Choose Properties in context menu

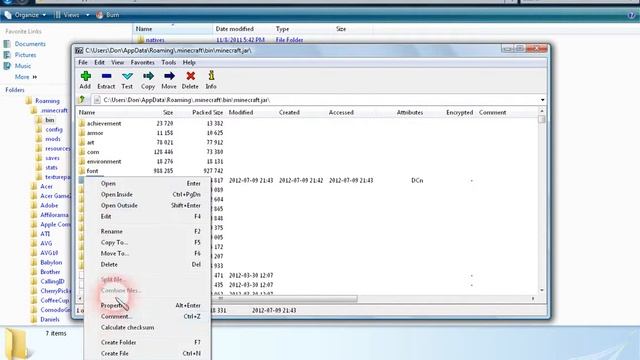tap(148, 305)
